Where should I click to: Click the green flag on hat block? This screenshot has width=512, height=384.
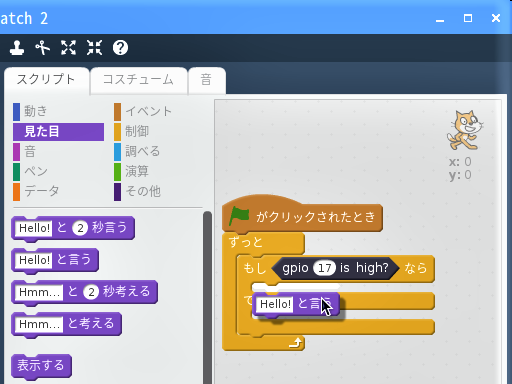[239, 216]
